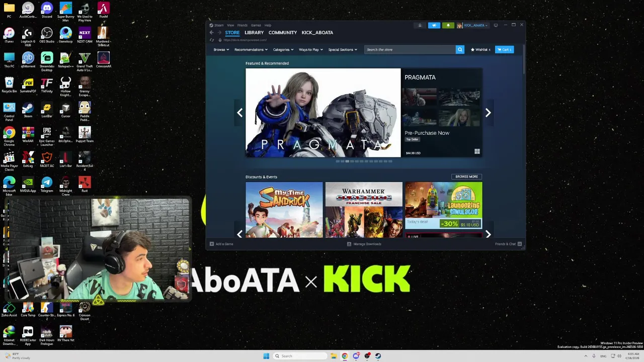Select Telegram desktop icon
Image resolution: width=644 pixels, height=362 pixels.
coord(47,184)
